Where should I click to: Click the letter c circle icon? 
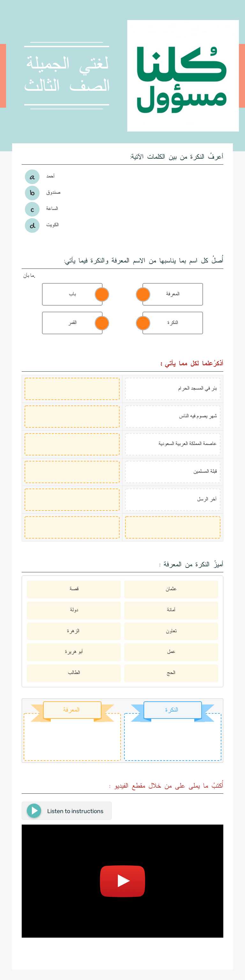pyautogui.click(x=33, y=209)
